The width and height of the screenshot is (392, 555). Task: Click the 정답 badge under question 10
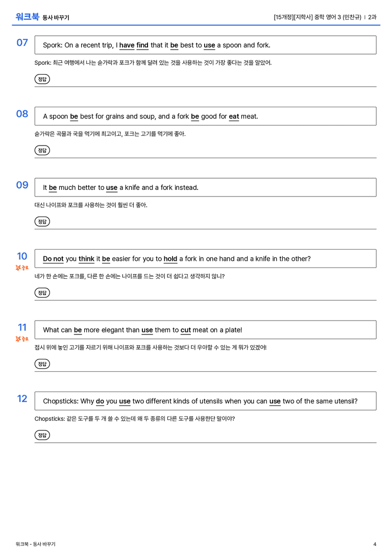pos(42,293)
